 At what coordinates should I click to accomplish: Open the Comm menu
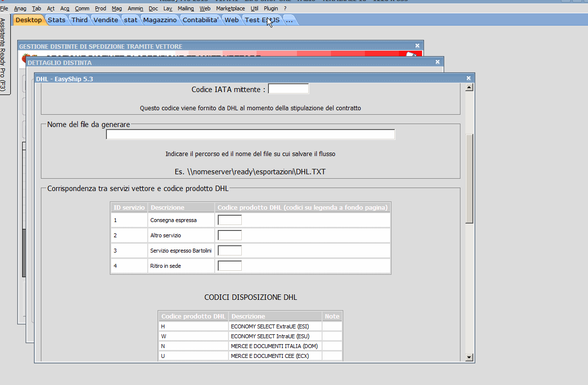[82, 8]
